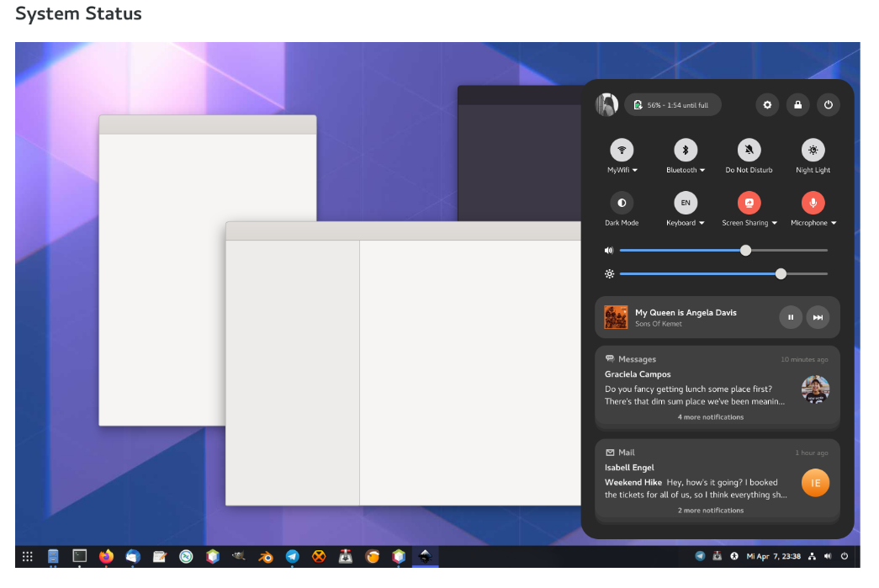Toggle Dark Mode
The width and height of the screenshot is (879, 588).
point(622,204)
